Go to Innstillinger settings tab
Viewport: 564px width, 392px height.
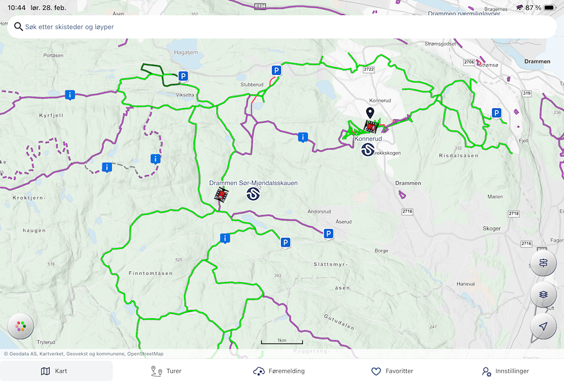click(505, 371)
